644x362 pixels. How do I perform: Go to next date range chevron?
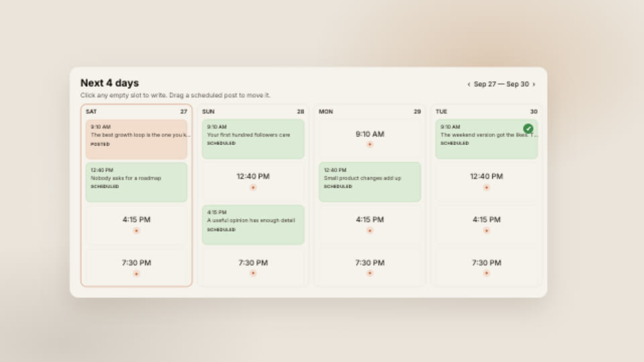(534, 84)
